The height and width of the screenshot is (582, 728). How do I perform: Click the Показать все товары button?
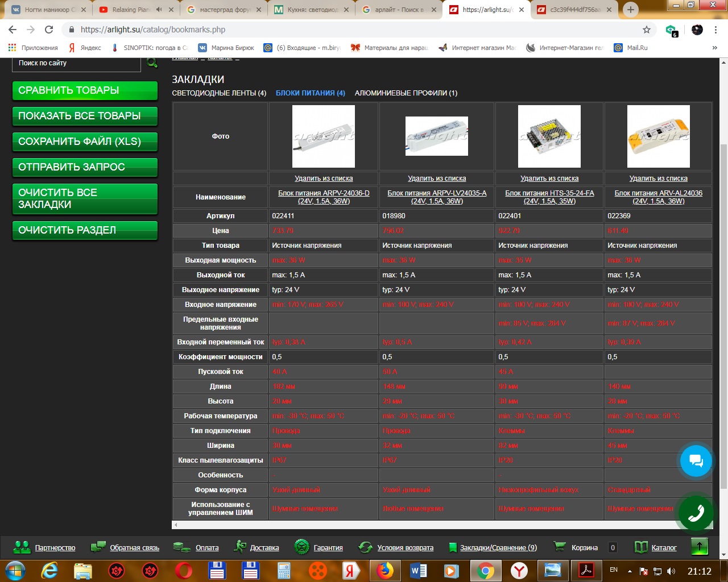(85, 117)
